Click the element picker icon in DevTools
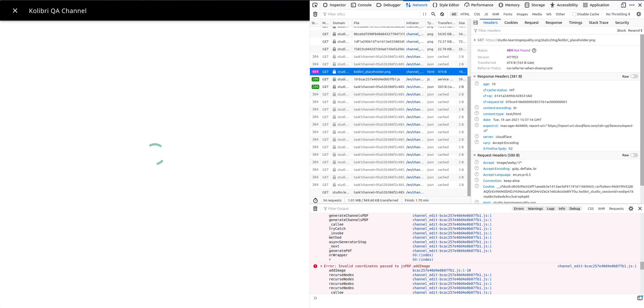The width and height of the screenshot is (644, 308). point(315,5)
